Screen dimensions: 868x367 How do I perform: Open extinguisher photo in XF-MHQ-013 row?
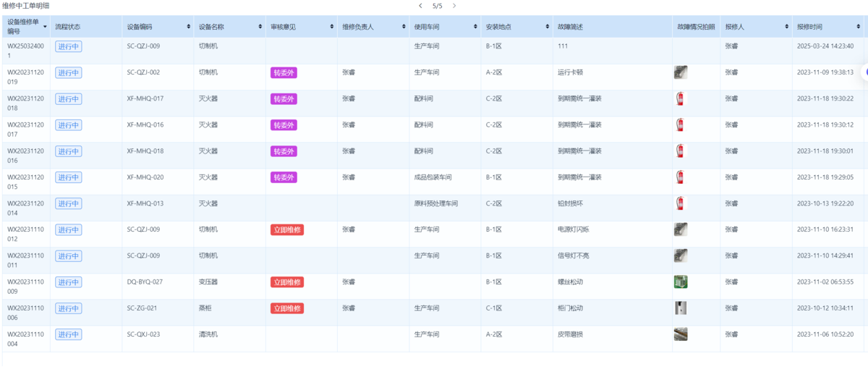[x=679, y=203]
